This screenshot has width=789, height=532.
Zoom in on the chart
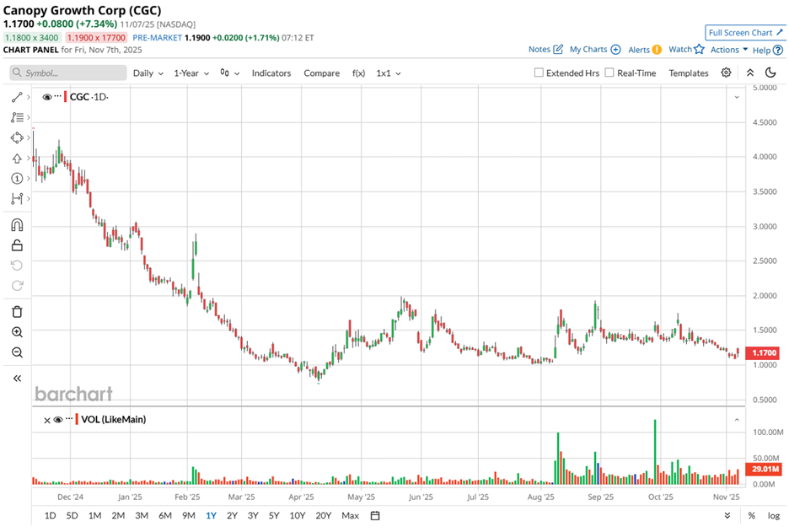coord(17,332)
